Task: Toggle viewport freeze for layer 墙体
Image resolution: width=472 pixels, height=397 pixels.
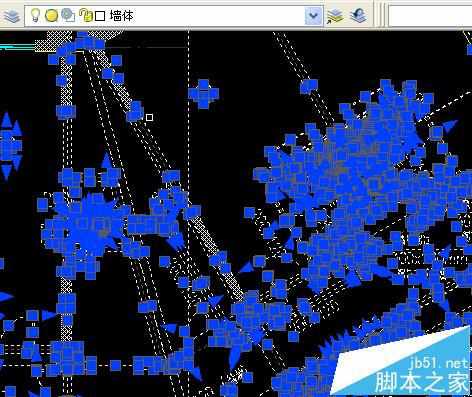Action: tap(68, 15)
